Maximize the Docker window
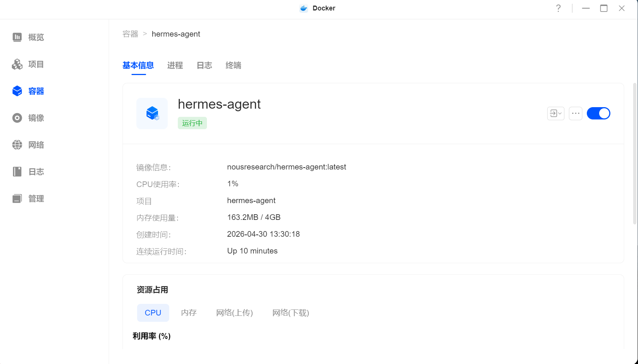This screenshot has height=364, width=638. (x=604, y=8)
